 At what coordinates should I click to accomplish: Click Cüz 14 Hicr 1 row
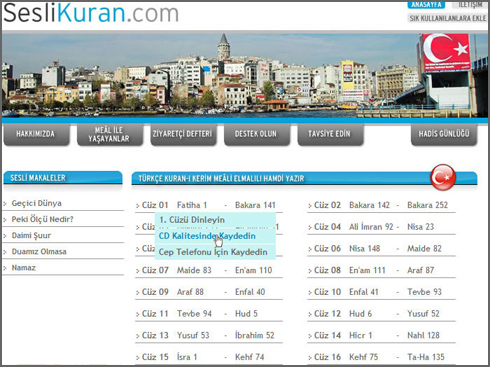click(381, 335)
